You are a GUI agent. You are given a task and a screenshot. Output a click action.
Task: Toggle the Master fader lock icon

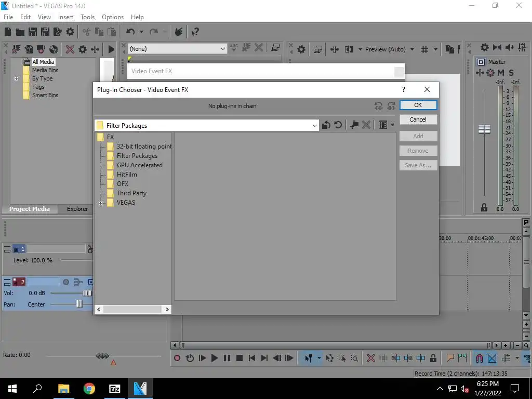click(x=484, y=207)
